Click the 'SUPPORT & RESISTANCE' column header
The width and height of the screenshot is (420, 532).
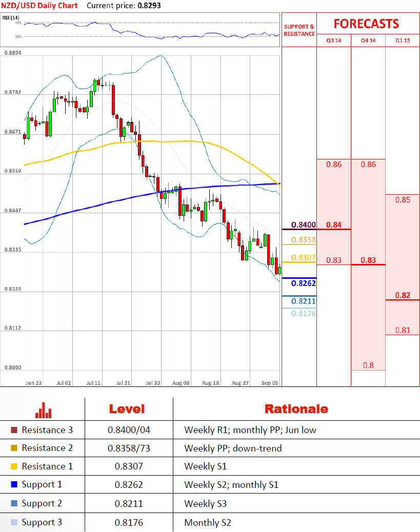point(299,30)
